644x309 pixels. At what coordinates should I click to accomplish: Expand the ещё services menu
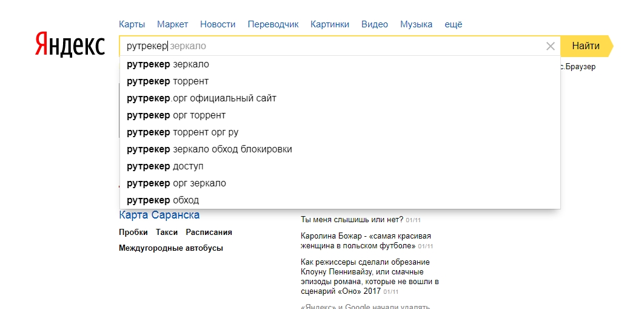click(454, 24)
